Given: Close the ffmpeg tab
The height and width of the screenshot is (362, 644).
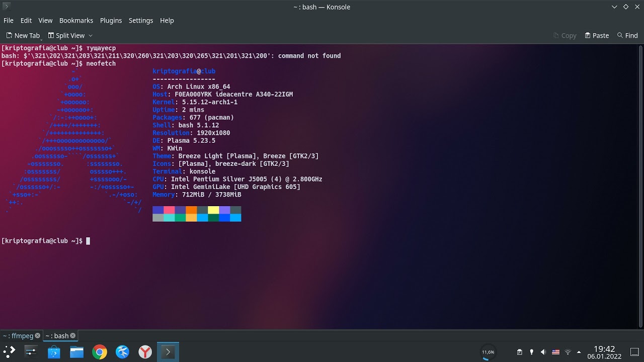Looking at the screenshot, I should tap(37, 336).
